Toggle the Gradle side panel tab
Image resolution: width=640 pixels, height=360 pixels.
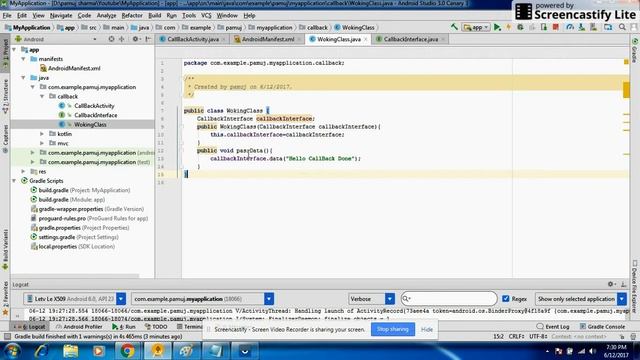[635, 50]
